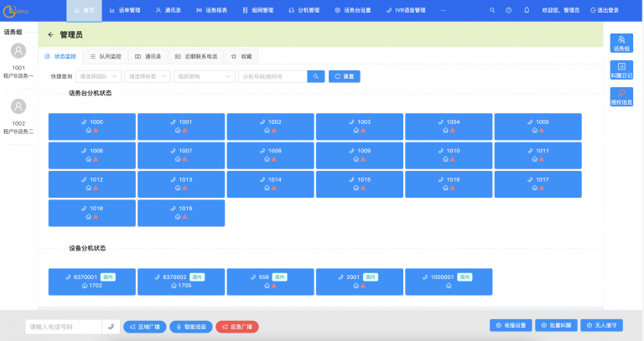Click the 重置 reset button
The width and height of the screenshot is (644, 341).
pyautogui.click(x=344, y=76)
